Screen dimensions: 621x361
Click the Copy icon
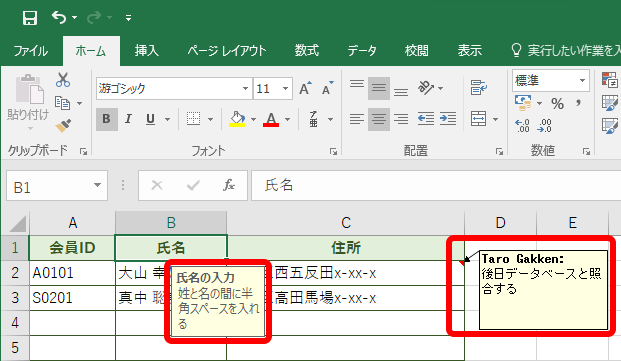(x=63, y=103)
